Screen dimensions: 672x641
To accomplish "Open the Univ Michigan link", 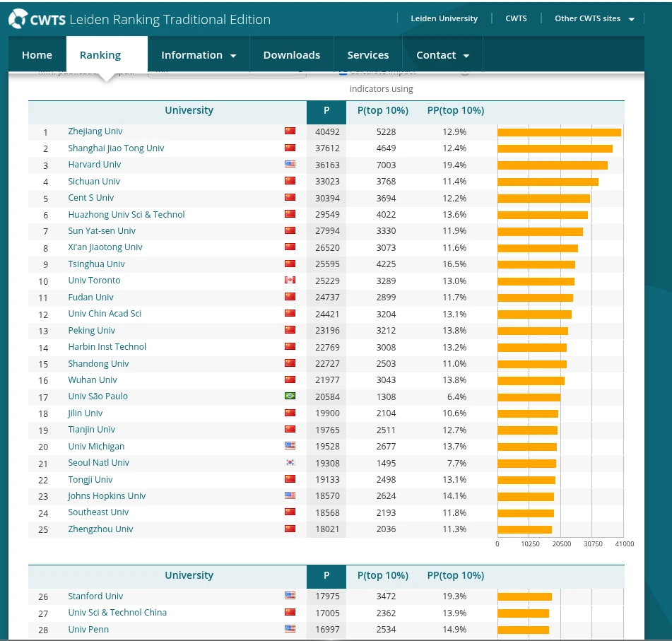I will click(x=96, y=447).
